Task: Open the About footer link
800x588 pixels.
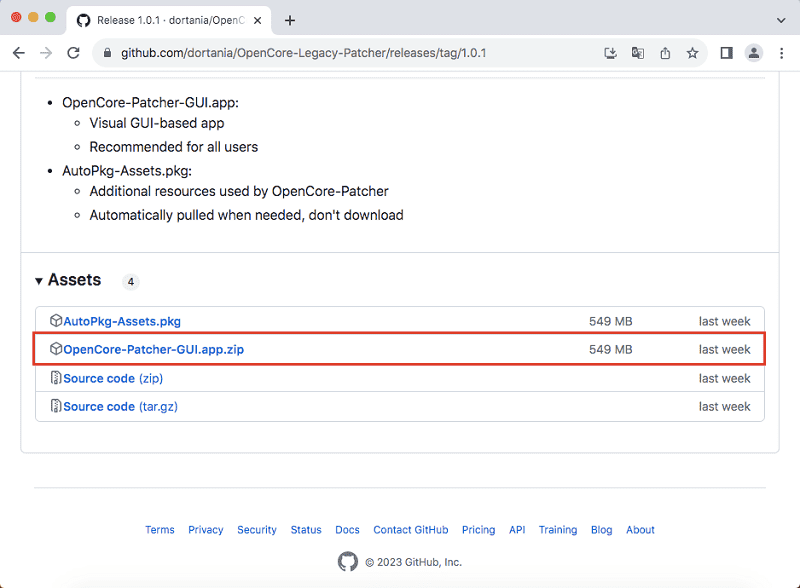Action: pos(640,530)
